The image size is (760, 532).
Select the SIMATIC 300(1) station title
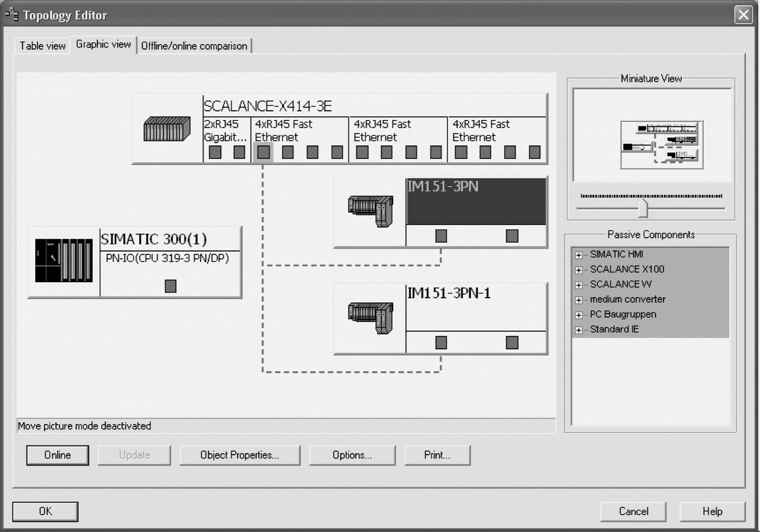point(154,239)
